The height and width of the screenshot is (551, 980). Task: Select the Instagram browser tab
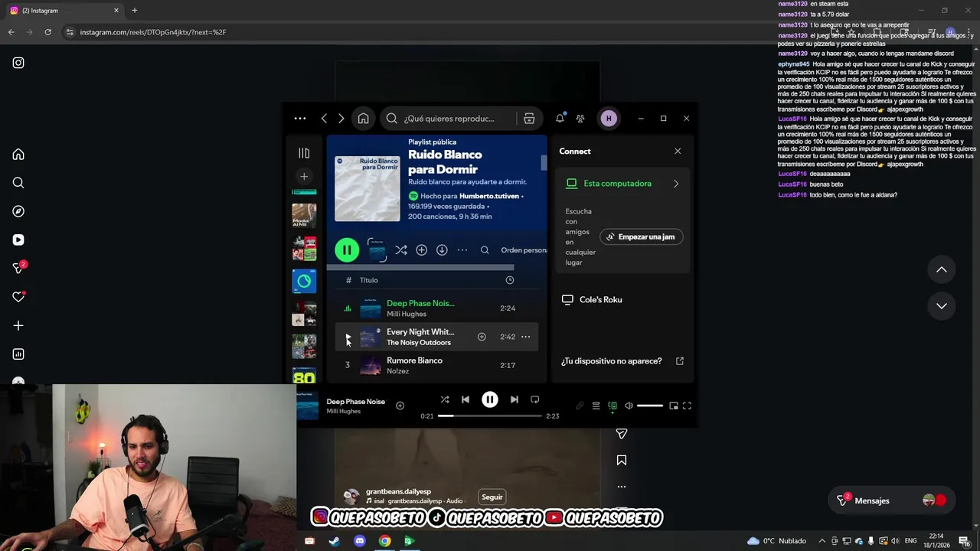tap(64, 11)
